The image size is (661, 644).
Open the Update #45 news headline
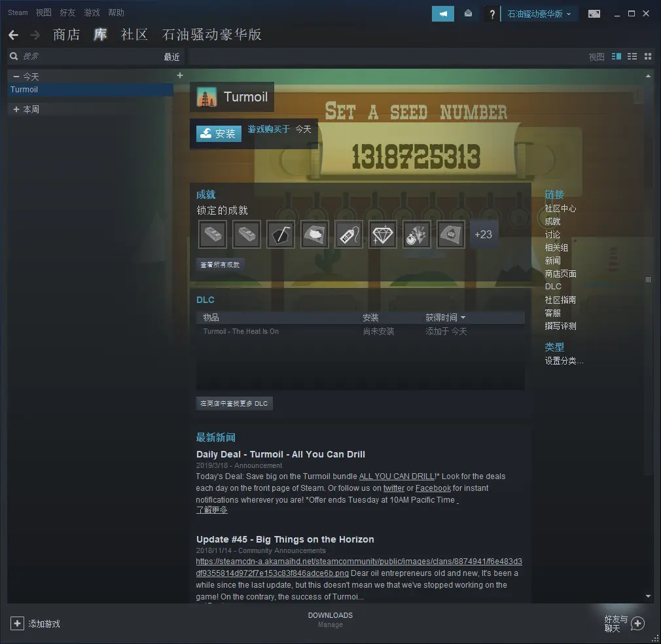(x=285, y=539)
